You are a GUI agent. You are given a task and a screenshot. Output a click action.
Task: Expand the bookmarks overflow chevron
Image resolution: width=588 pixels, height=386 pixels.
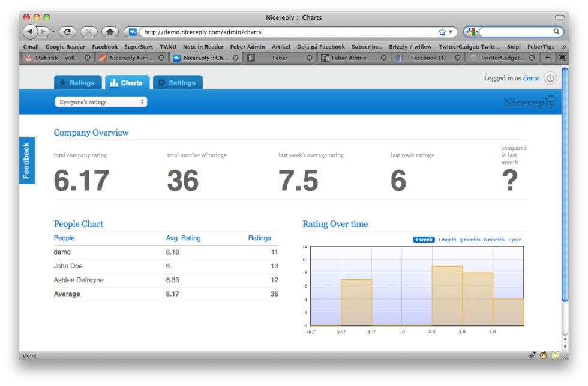563,47
